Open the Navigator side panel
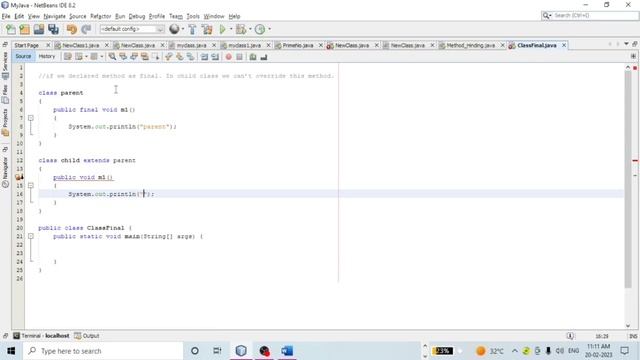640x360 pixels. 5,172
